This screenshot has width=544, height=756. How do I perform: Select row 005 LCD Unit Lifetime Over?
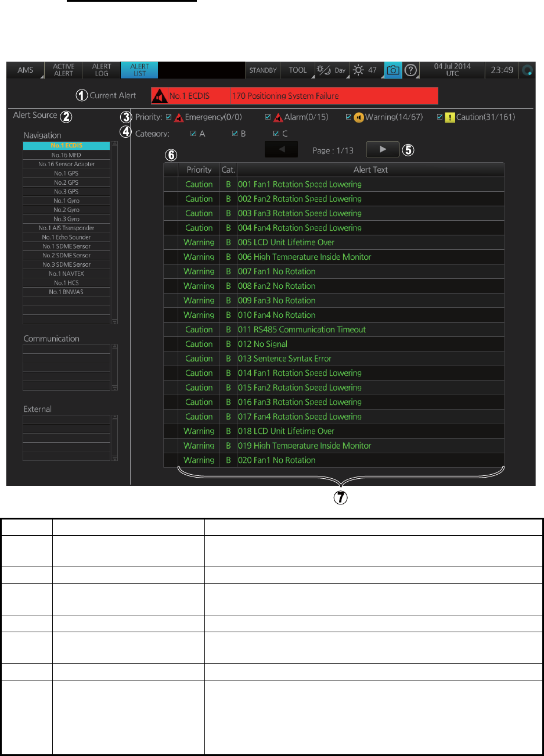pyautogui.click(x=334, y=242)
